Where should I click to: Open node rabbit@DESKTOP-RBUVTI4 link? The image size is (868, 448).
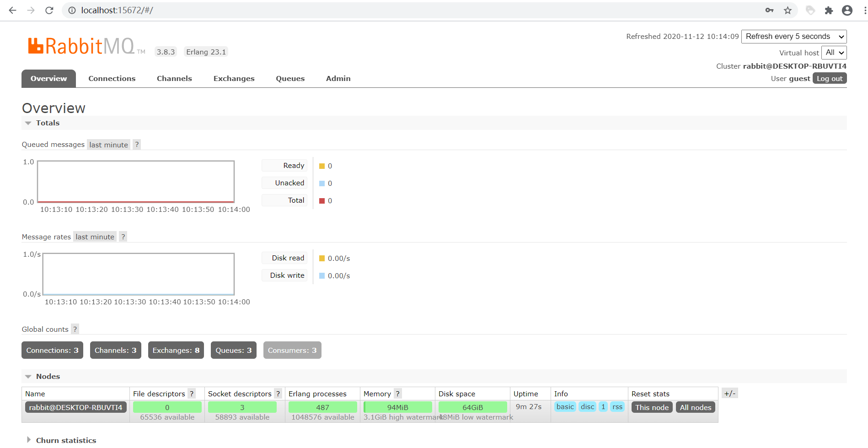click(x=76, y=407)
